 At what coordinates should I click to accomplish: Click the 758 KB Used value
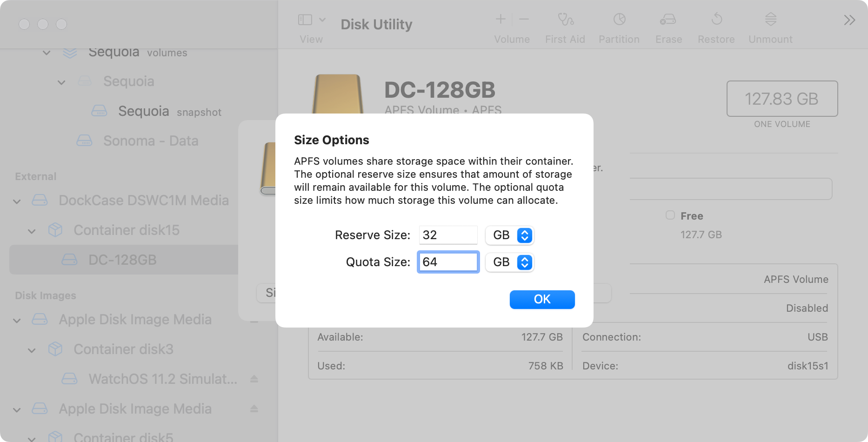pyautogui.click(x=546, y=366)
